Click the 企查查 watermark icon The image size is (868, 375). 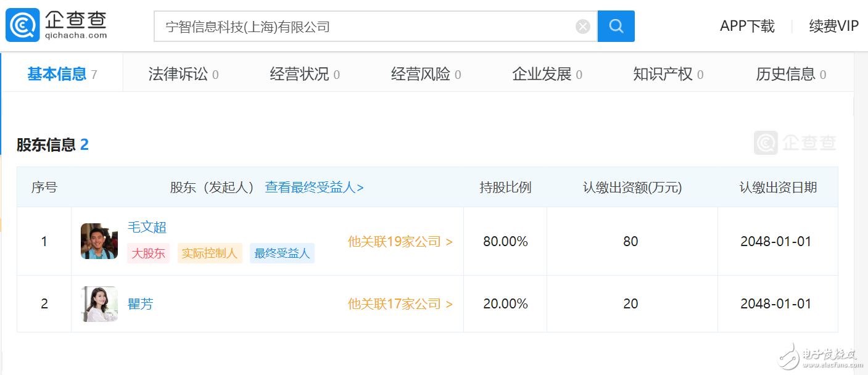pyautogui.click(x=765, y=142)
